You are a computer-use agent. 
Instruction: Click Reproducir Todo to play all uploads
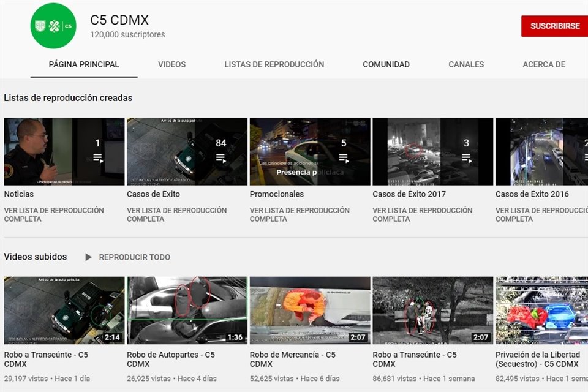pos(135,257)
